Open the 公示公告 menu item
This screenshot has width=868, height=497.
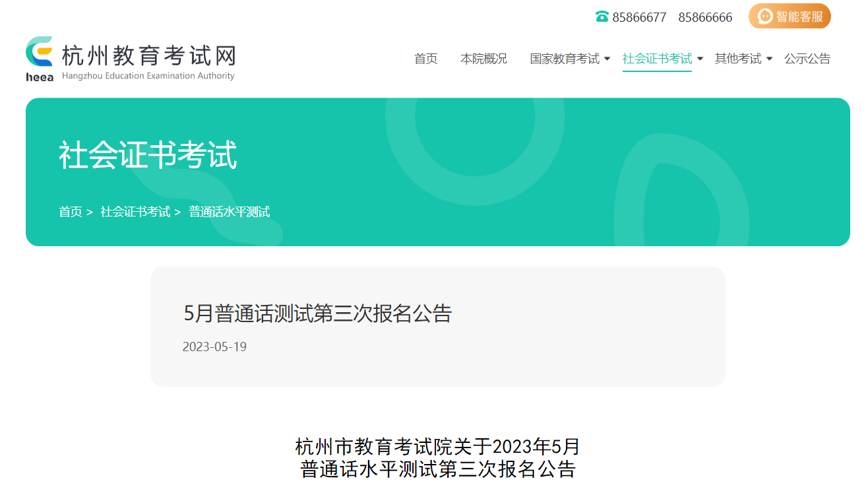click(807, 59)
